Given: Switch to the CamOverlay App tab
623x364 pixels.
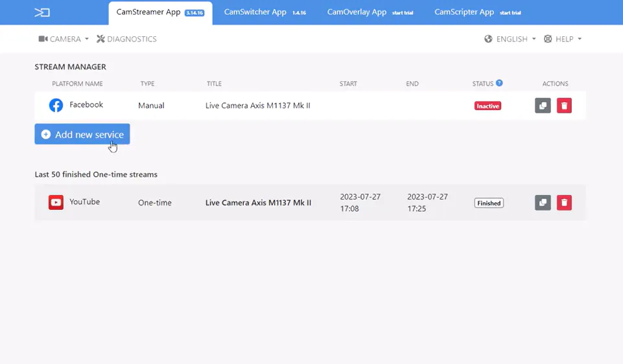Looking at the screenshot, I should click(370, 12).
